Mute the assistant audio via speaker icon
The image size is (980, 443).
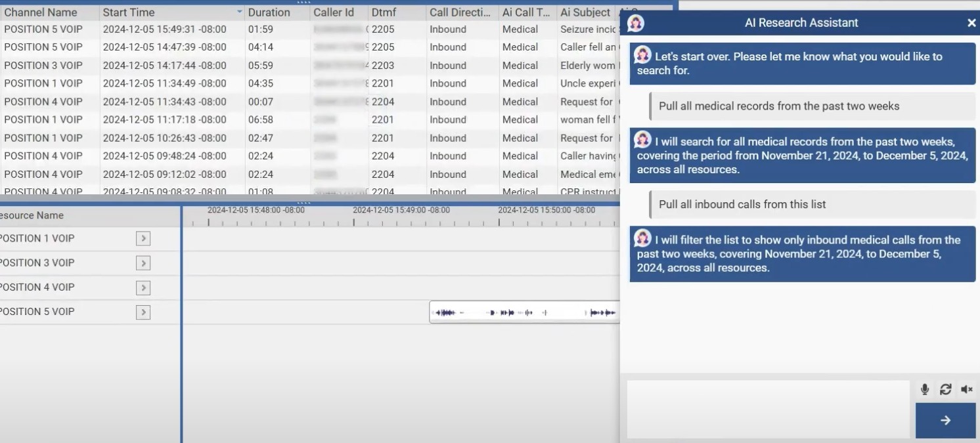(x=966, y=389)
